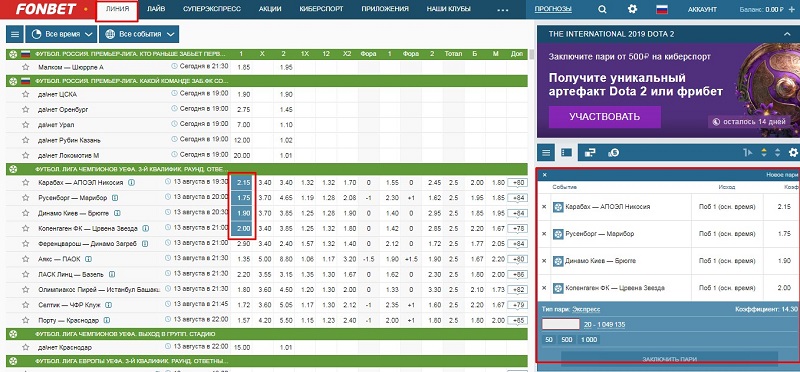The image size is (800, 372).
Task: Click the УЧАСТВОВАТЬ button
Action: click(x=605, y=117)
